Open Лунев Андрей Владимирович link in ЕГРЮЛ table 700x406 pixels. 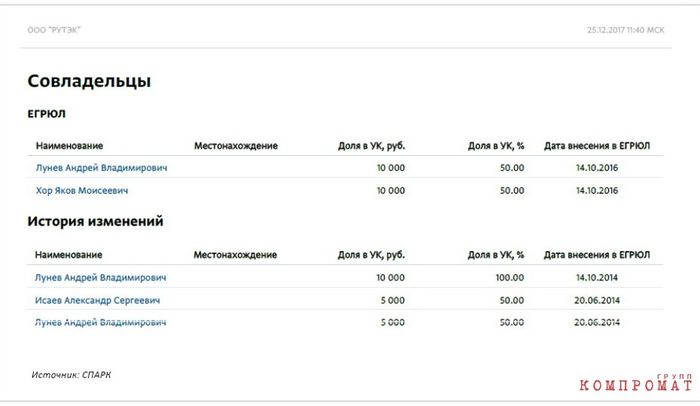pyautogui.click(x=101, y=168)
